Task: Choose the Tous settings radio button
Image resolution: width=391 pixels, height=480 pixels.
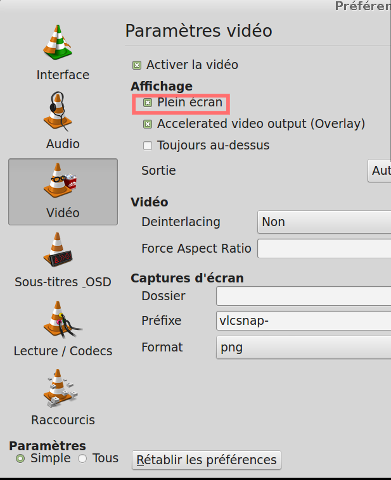Action: click(x=82, y=459)
